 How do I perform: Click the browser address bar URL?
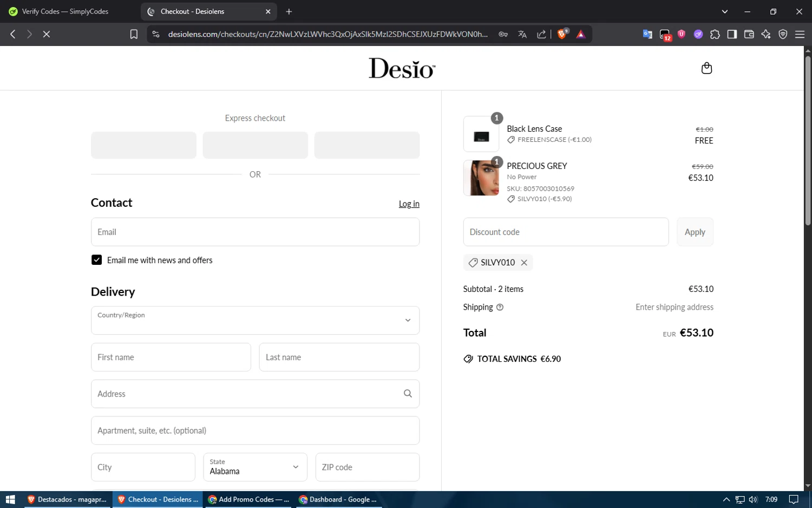click(x=328, y=34)
